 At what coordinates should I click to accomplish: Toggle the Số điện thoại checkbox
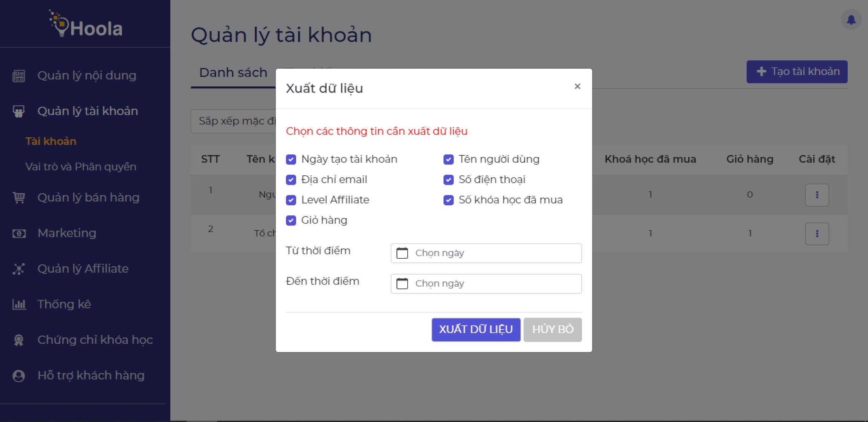[448, 180]
